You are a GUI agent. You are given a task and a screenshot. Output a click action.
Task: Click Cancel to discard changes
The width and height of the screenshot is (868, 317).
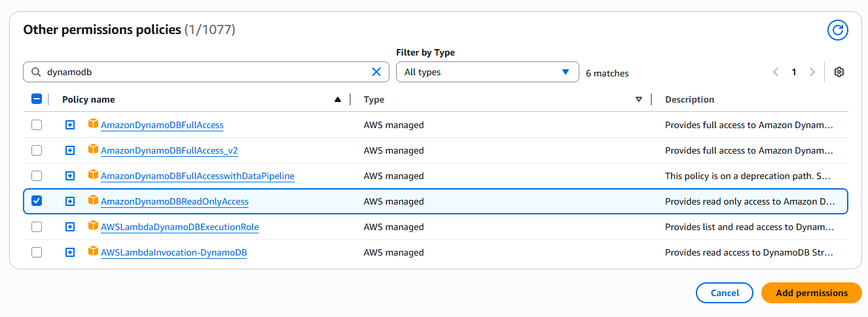(725, 293)
